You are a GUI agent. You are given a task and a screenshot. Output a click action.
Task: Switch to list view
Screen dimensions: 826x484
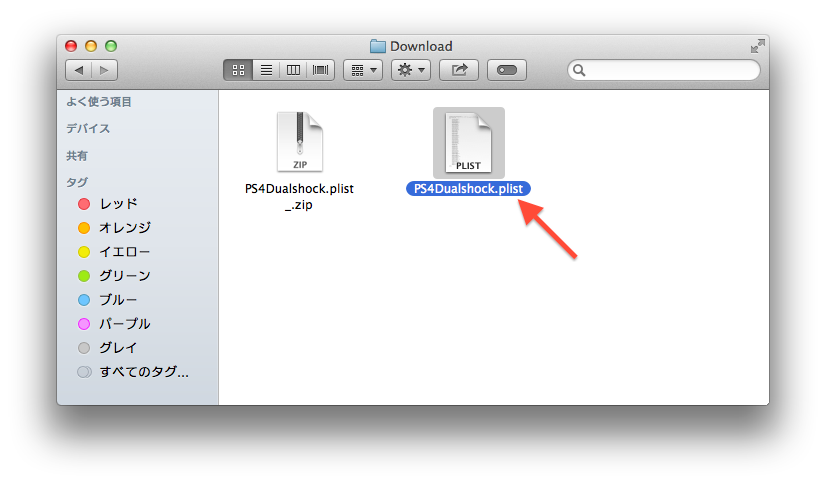tap(267, 70)
